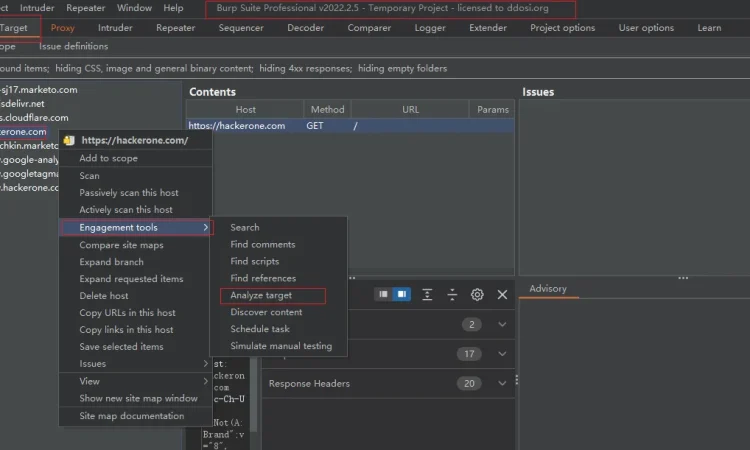Sort contents by URL column header
This screenshot has height=450, width=750.
[410, 110]
